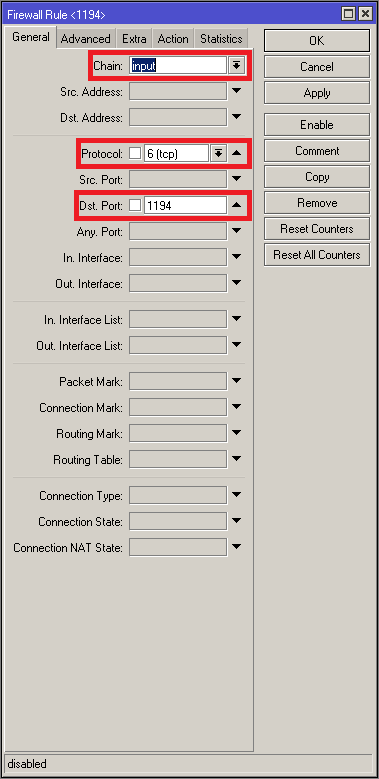Close the Firewall Rule window
Image resolution: width=379 pixels, height=779 pixels.
coord(365,14)
